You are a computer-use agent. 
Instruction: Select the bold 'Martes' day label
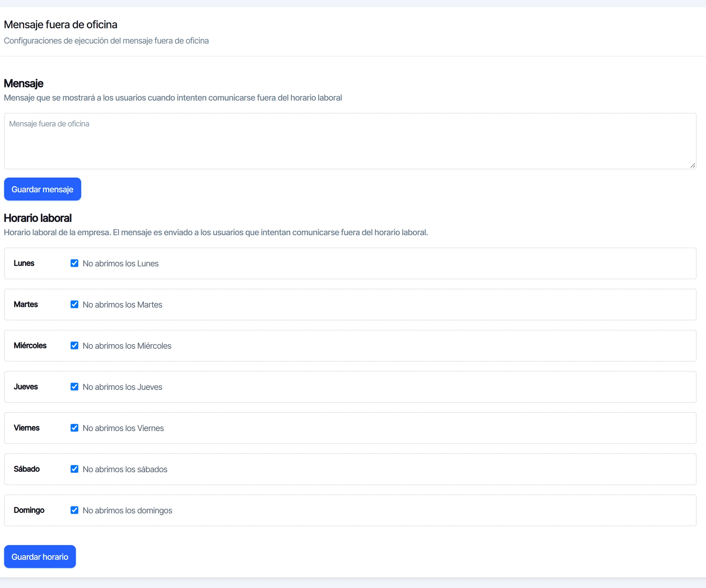[26, 304]
